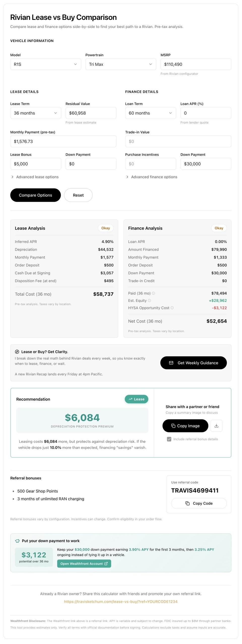Viewport: 242px width, 644px height.
Task: Click the Reset button
Action: click(x=78, y=195)
